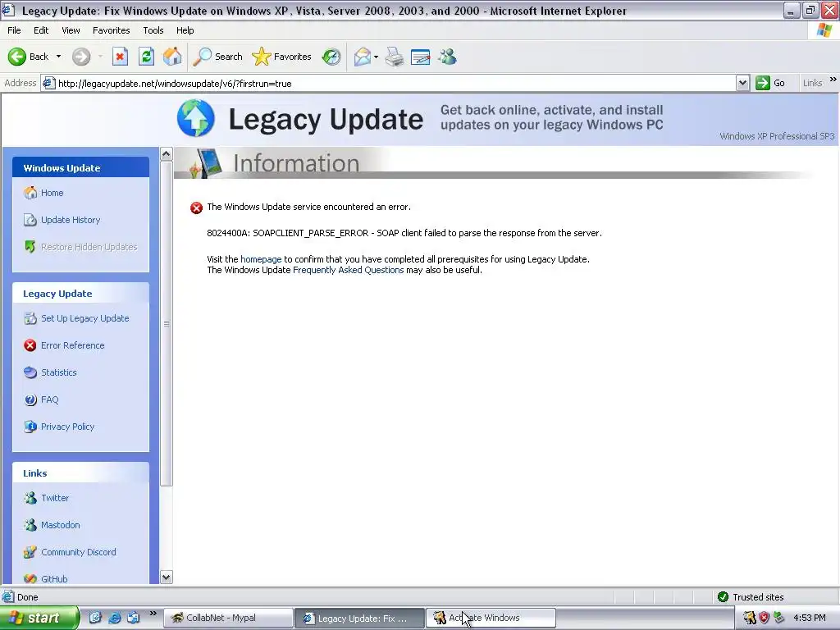Open the Tools menu
This screenshot has height=630, width=840.
(153, 30)
